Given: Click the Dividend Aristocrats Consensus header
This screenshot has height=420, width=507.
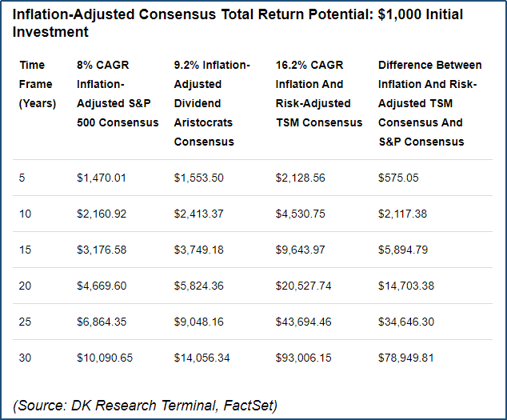Looking at the screenshot, I should (x=212, y=103).
